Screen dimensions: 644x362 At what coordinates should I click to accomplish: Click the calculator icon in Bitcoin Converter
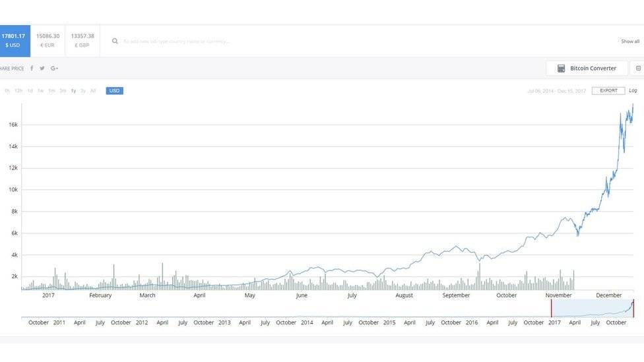[x=561, y=69]
